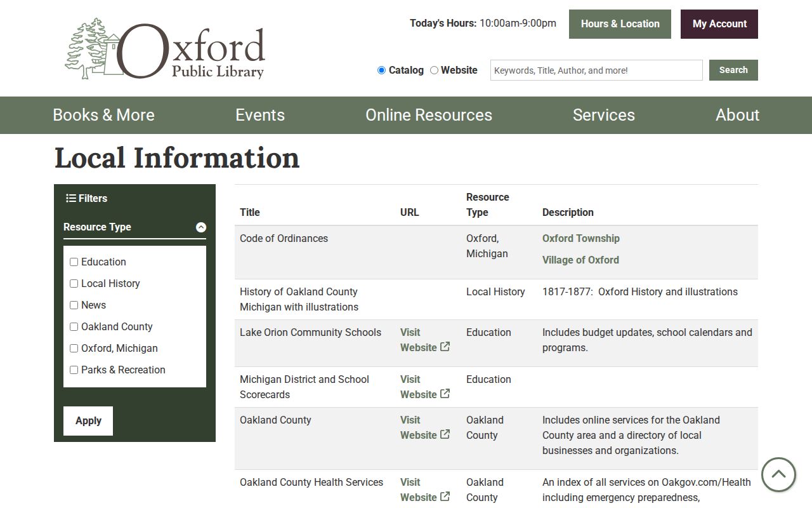
Task: Check the Local History filter checkbox
Action: 74,284
